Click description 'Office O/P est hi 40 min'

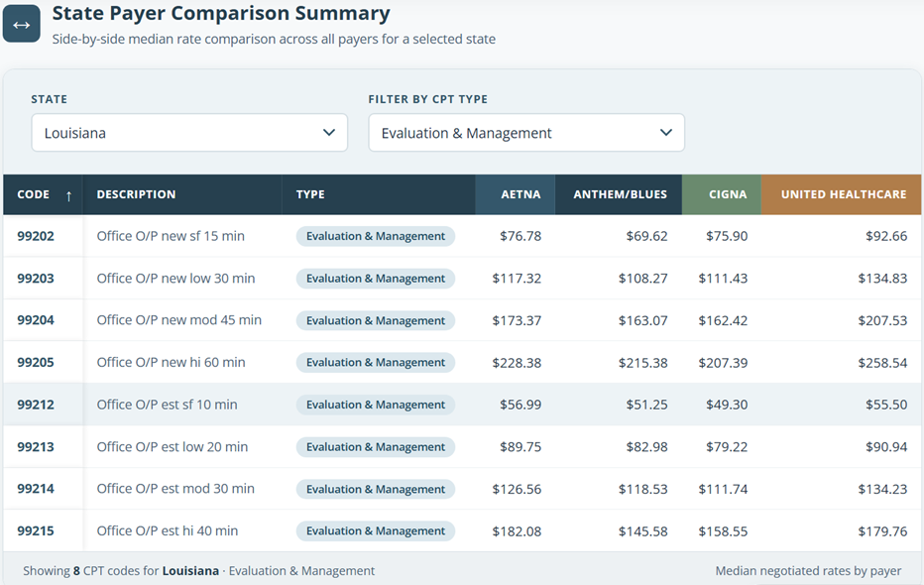coord(168,530)
